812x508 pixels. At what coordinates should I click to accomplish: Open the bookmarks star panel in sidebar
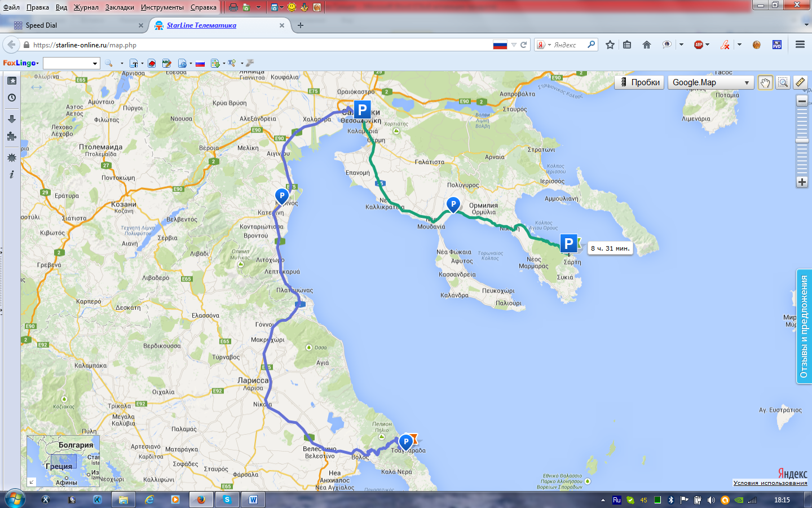(x=11, y=81)
